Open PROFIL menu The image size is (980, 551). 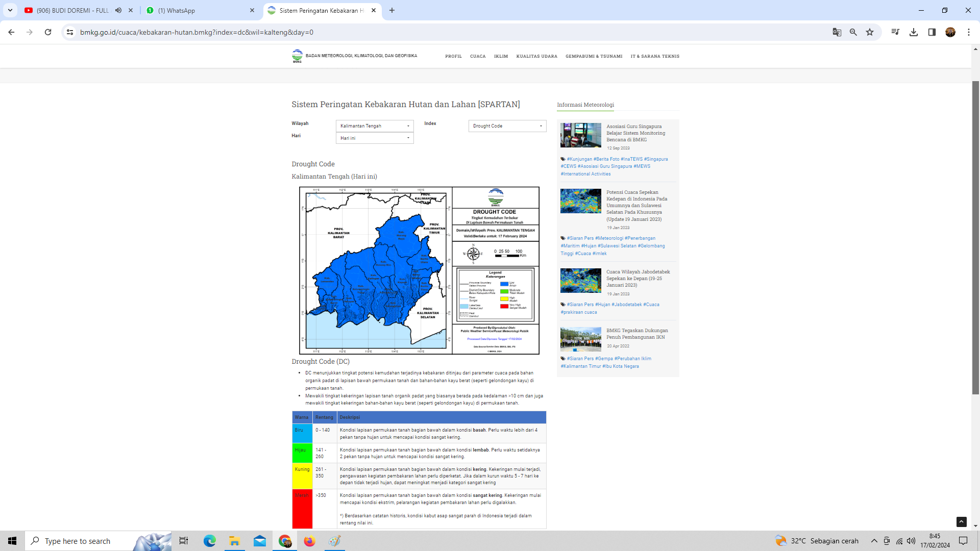453,56
